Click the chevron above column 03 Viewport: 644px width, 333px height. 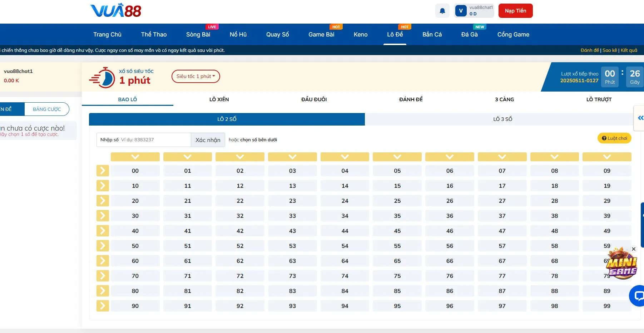[x=292, y=157]
